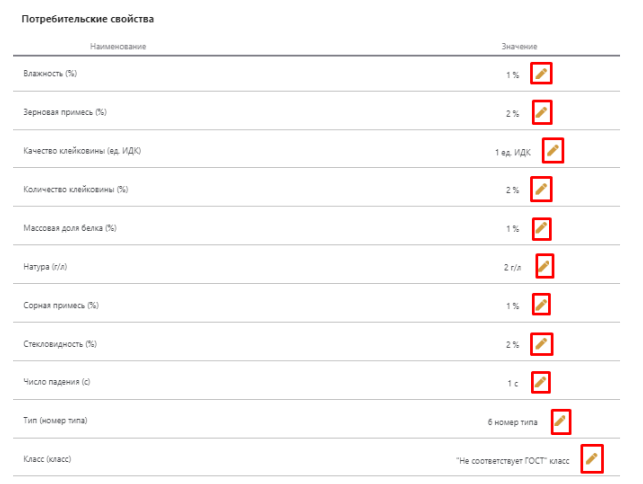Click the Массовая доля белка (%) label
Screen dimensions: 643x484
70,228
